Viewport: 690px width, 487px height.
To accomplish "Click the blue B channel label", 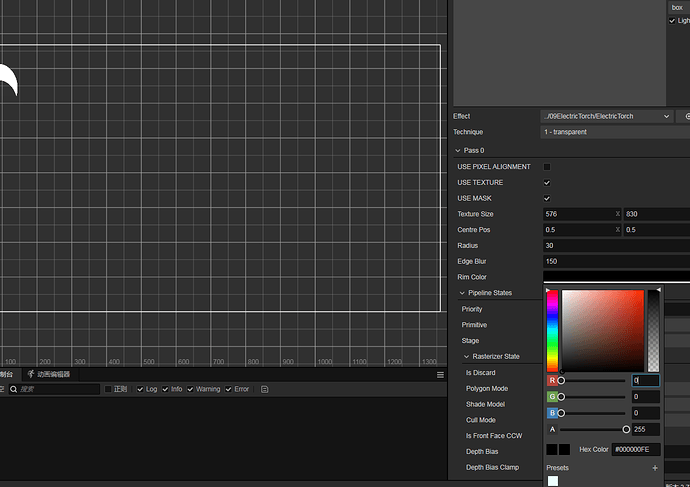I will (552, 413).
